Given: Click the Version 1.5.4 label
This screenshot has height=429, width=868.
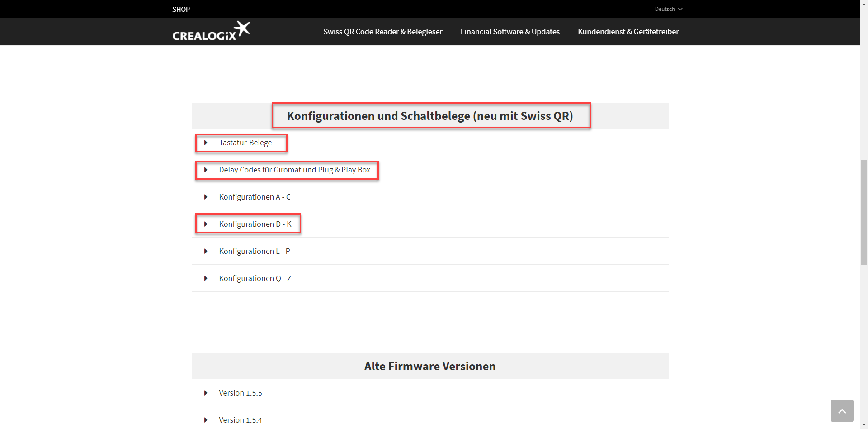Looking at the screenshot, I should (x=241, y=420).
